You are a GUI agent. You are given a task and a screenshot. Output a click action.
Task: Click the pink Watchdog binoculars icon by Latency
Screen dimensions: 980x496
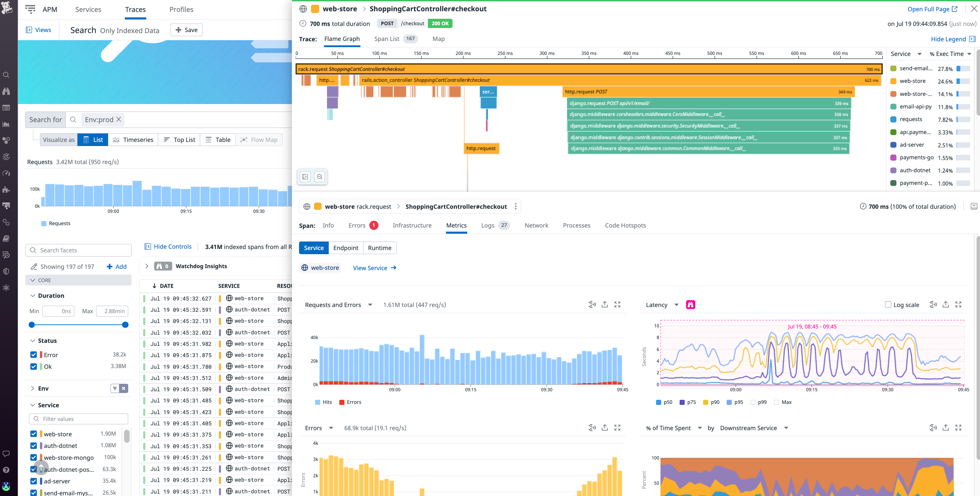pos(690,305)
